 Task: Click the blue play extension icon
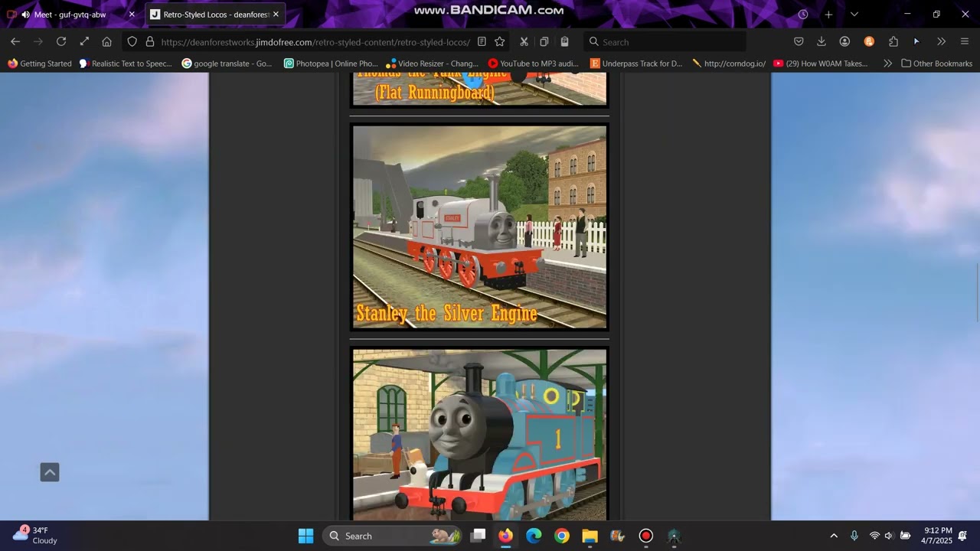point(916,41)
